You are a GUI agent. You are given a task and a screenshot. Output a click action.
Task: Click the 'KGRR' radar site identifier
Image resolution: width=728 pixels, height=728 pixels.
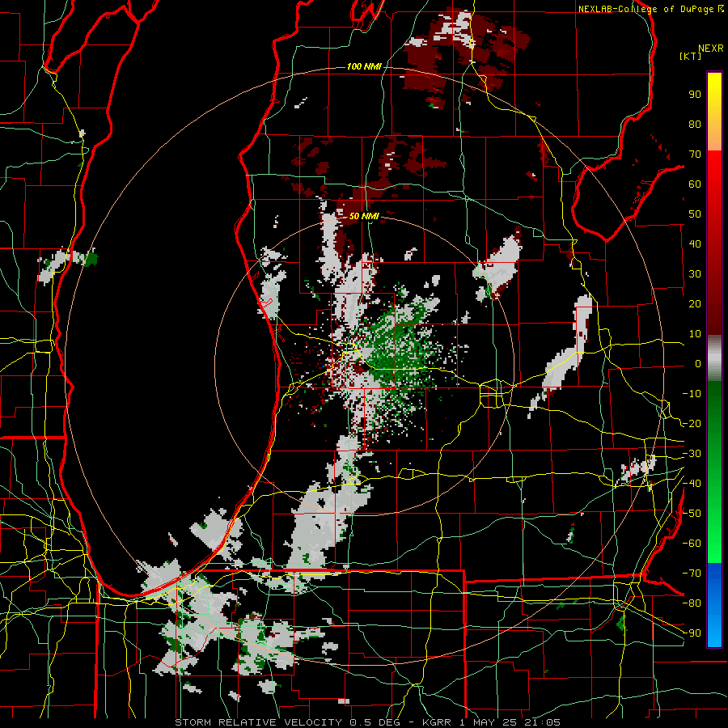pos(437,722)
